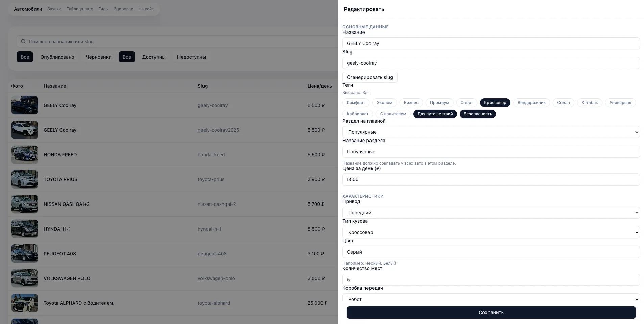Edit the Название раздела input field
This screenshot has height=324, width=644.
(491, 152)
